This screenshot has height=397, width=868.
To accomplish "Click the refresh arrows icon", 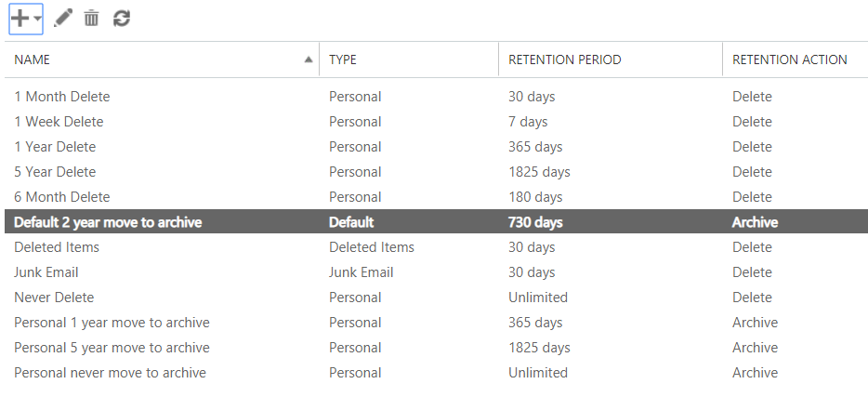I will click(x=121, y=19).
